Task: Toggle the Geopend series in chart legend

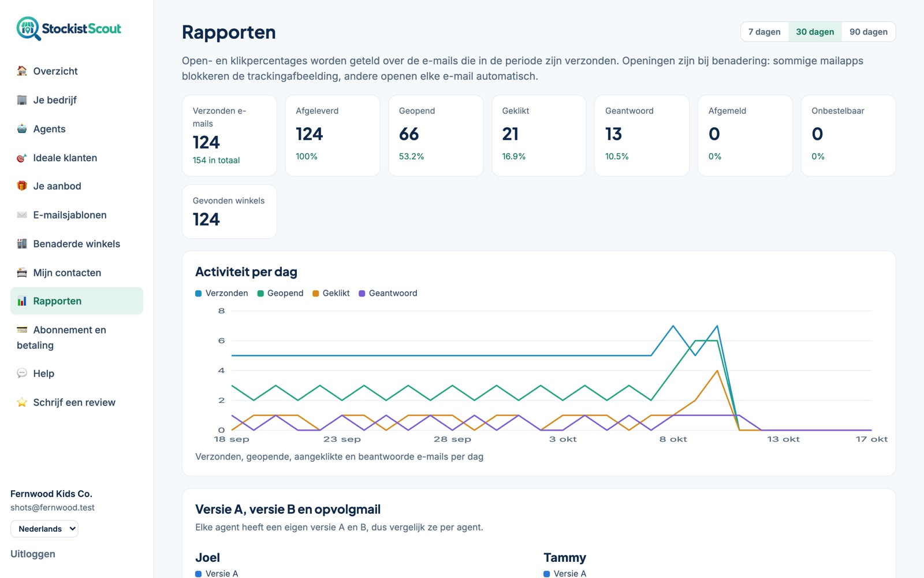Action: tap(280, 293)
